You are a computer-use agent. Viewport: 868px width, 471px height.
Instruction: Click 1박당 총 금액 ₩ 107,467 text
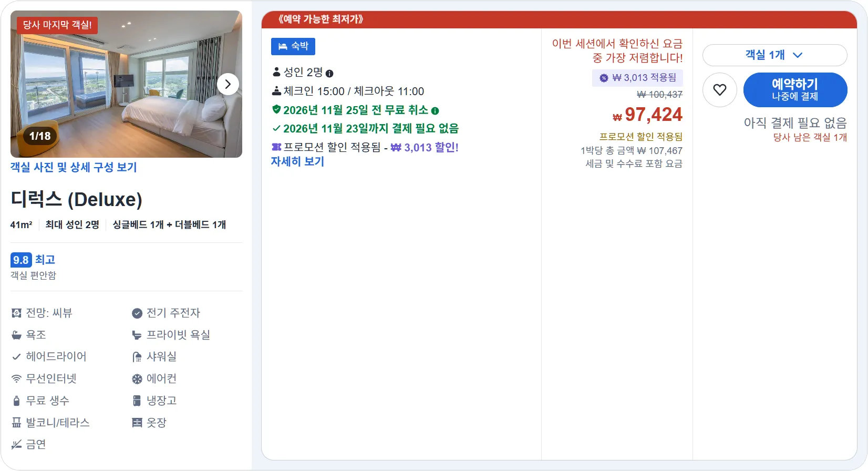point(632,151)
